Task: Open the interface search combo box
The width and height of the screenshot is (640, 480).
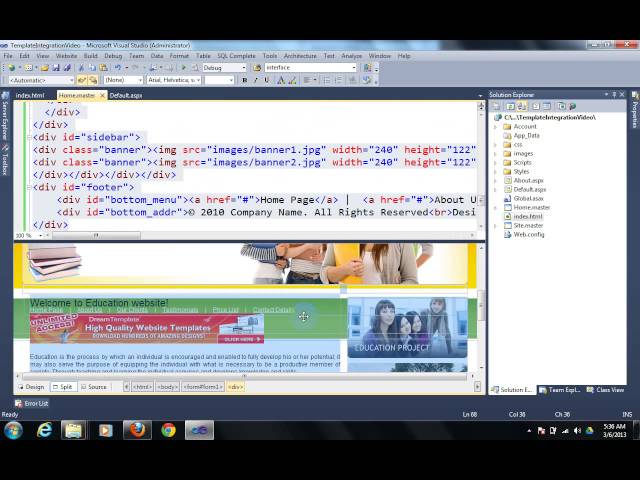Action: [x=311, y=68]
